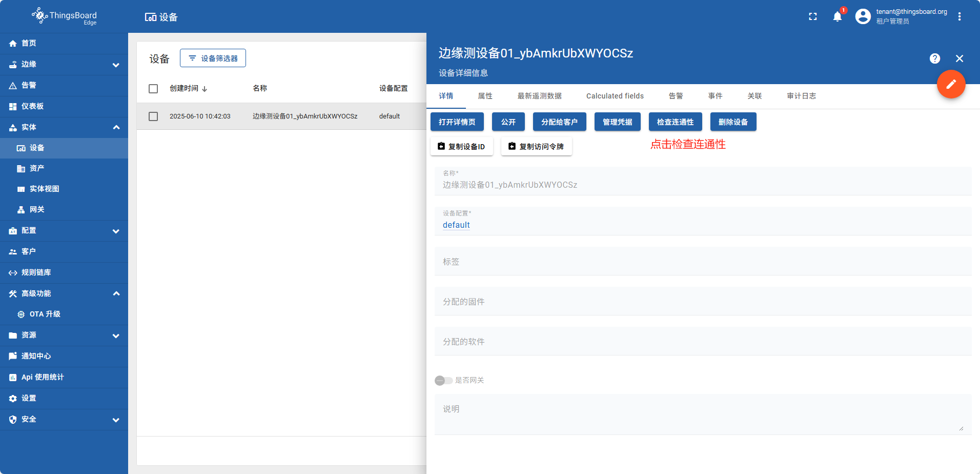Close the device details panel
This screenshot has width=980, height=474.
(959, 58)
